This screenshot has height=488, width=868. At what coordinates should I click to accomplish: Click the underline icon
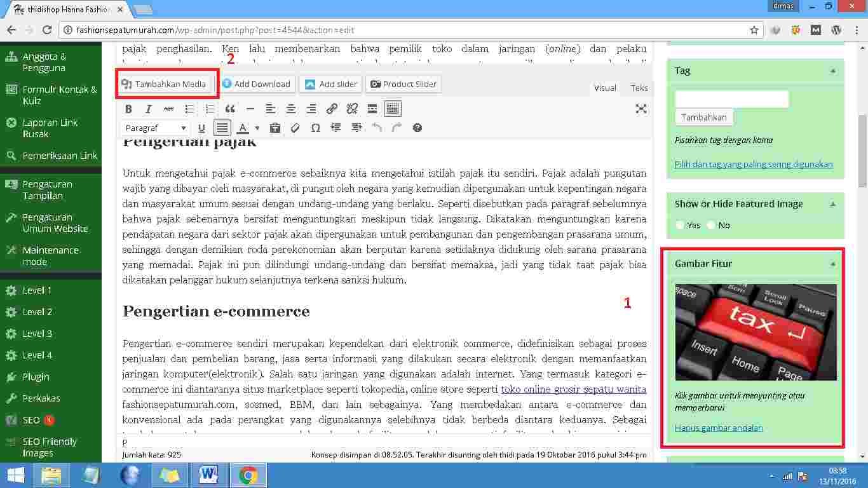click(201, 128)
